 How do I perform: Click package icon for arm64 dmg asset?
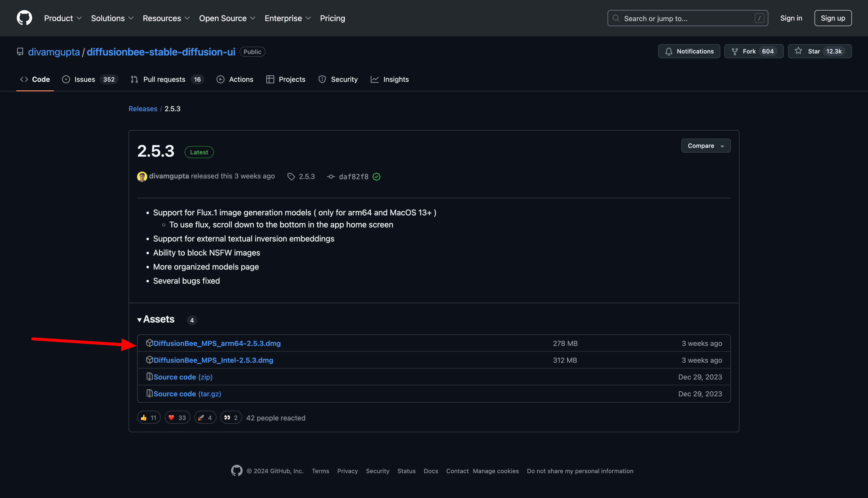149,343
